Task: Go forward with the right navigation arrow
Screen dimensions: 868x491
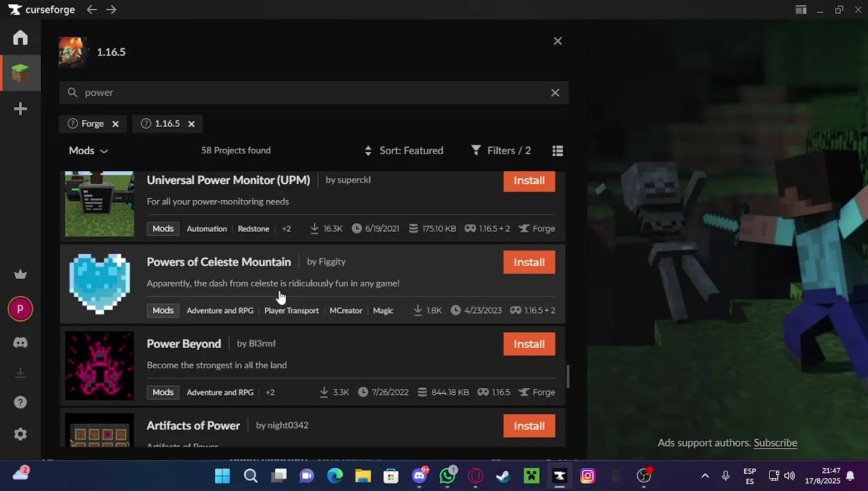Action: click(x=111, y=10)
